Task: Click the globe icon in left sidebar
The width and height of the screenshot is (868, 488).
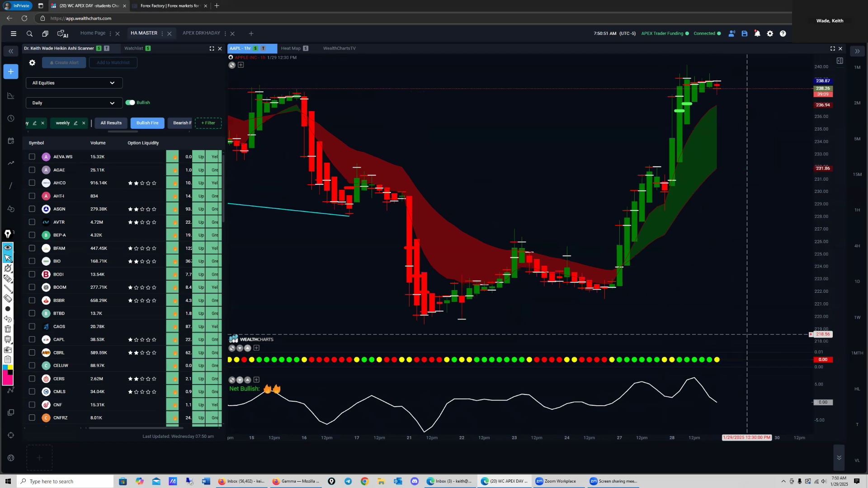Action: [11, 458]
